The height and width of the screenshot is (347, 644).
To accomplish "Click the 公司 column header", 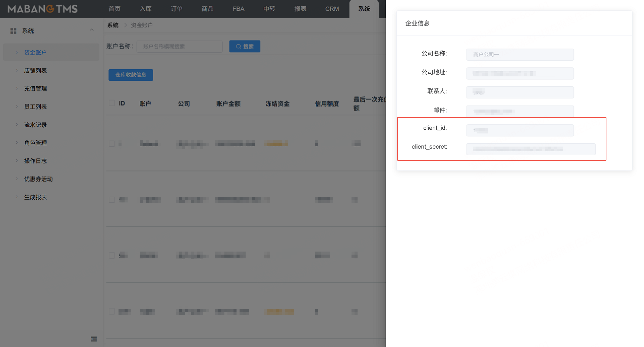I will coord(184,104).
